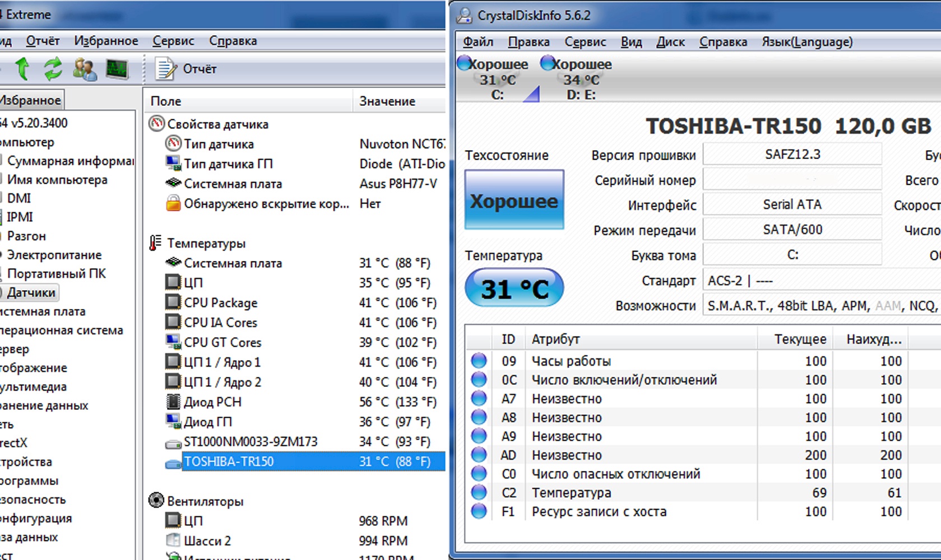Click the chip icon beside CPU Package
This screenshot has width=941, height=560.
tap(173, 302)
